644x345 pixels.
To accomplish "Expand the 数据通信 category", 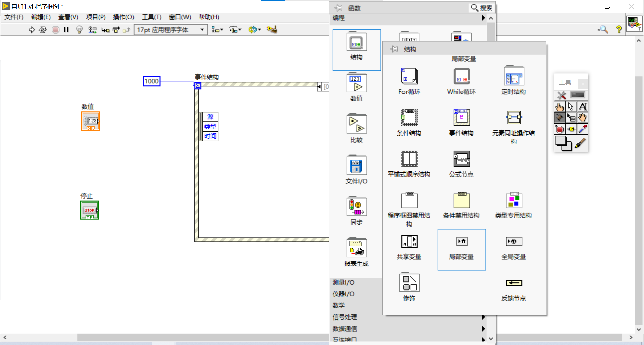I will pos(344,328).
